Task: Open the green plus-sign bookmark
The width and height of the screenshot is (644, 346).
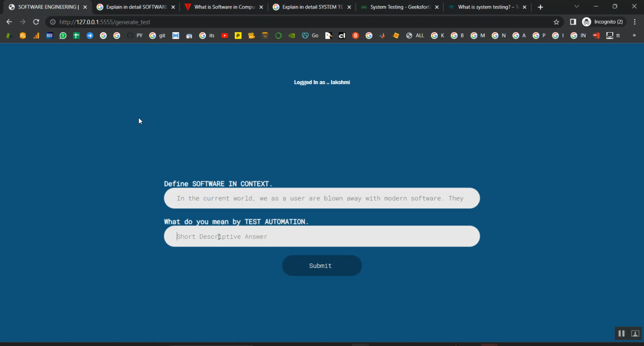Action: coord(76,36)
